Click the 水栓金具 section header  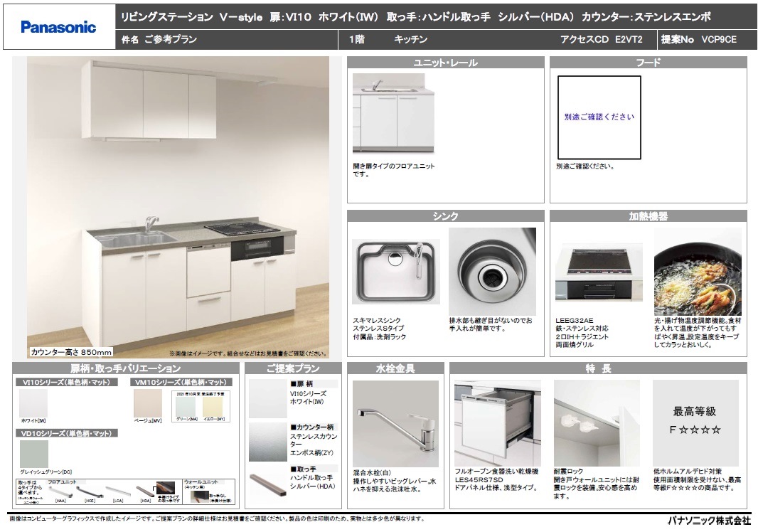tap(395, 368)
